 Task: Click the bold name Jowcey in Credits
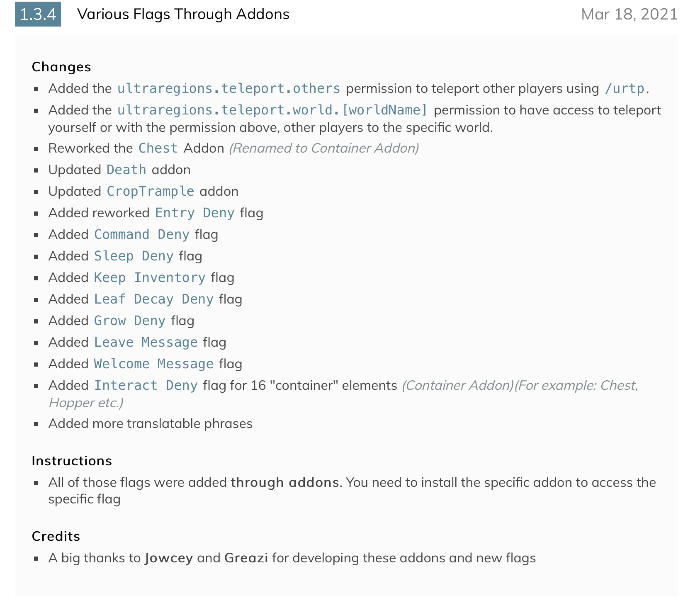coord(169,558)
